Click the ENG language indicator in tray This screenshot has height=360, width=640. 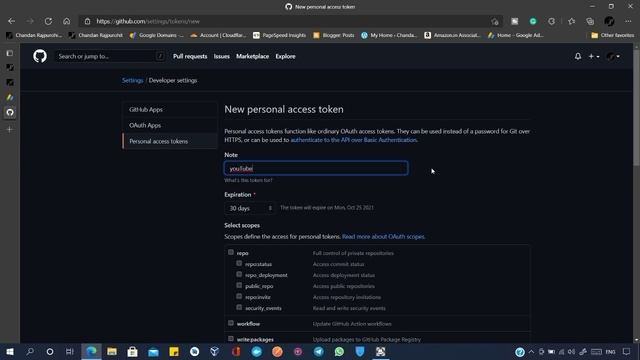click(610, 351)
